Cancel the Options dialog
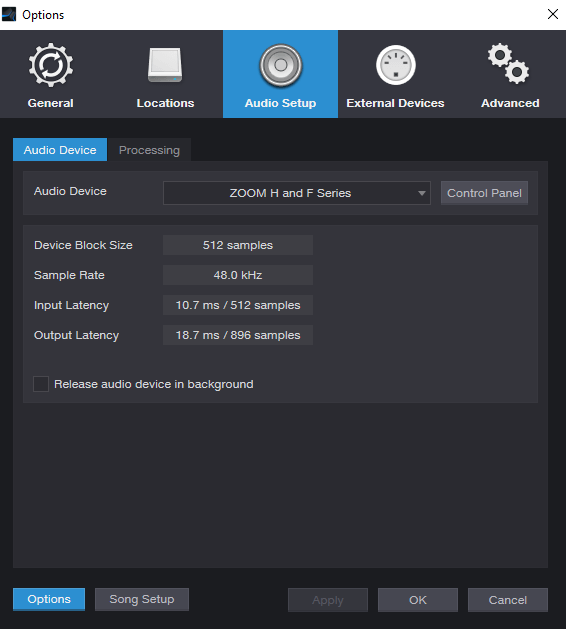This screenshot has height=629, width=566. tap(507, 600)
